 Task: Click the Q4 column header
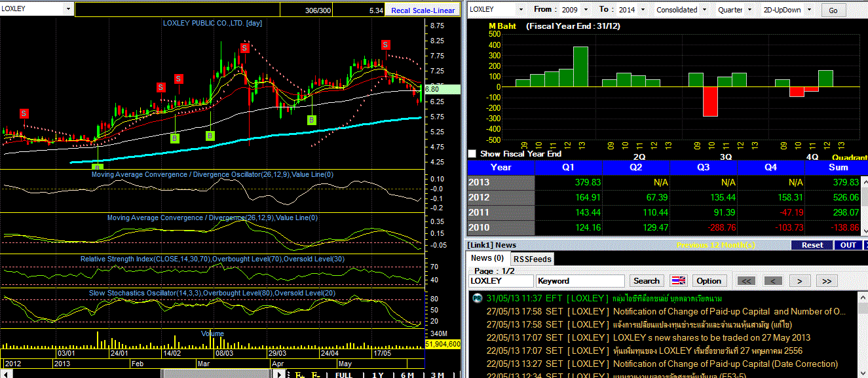pos(772,168)
